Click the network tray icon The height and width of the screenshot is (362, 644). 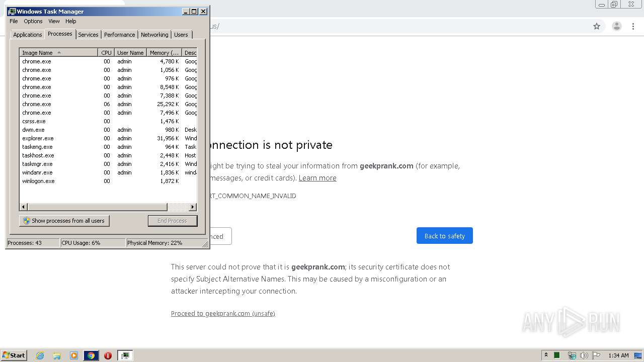[572, 355]
